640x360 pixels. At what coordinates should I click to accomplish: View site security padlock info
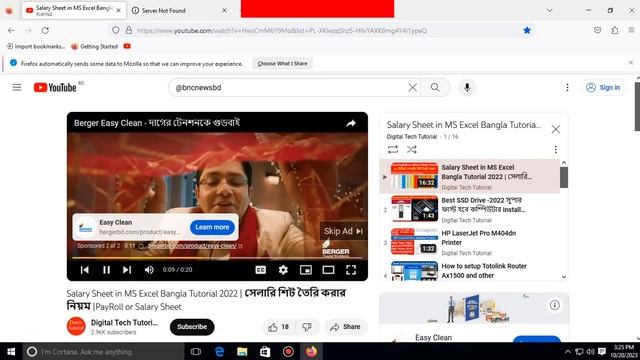point(129,30)
